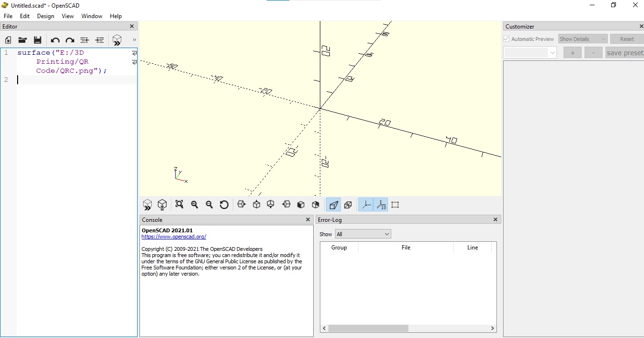Open the Edit menu

25,16
